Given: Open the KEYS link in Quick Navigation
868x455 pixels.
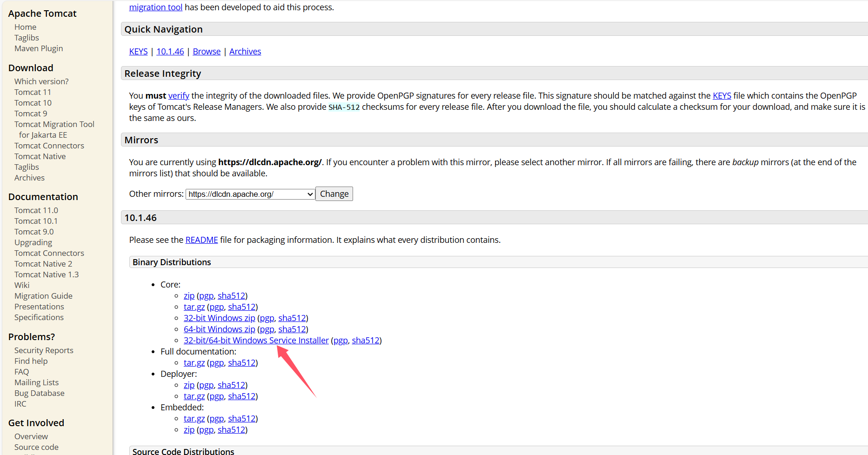Looking at the screenshot, I should pos(138,52).
